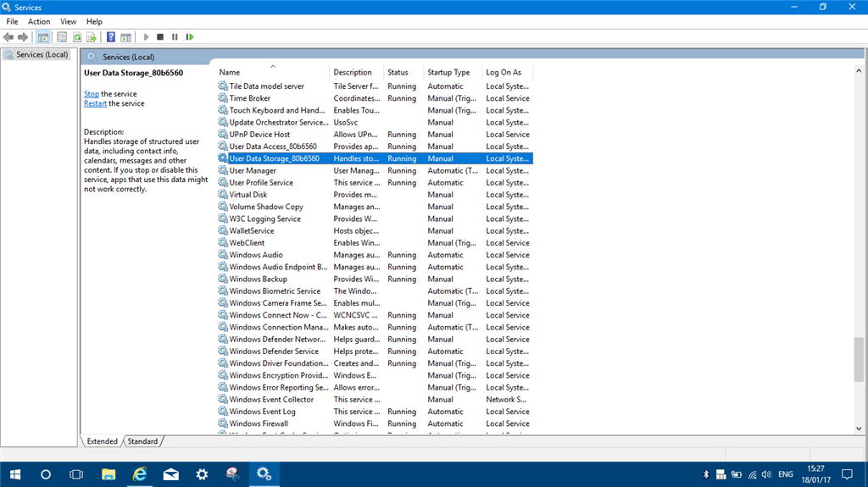Select the User Manager service
This screenshot has height=487, width=868.
[375, 171]
